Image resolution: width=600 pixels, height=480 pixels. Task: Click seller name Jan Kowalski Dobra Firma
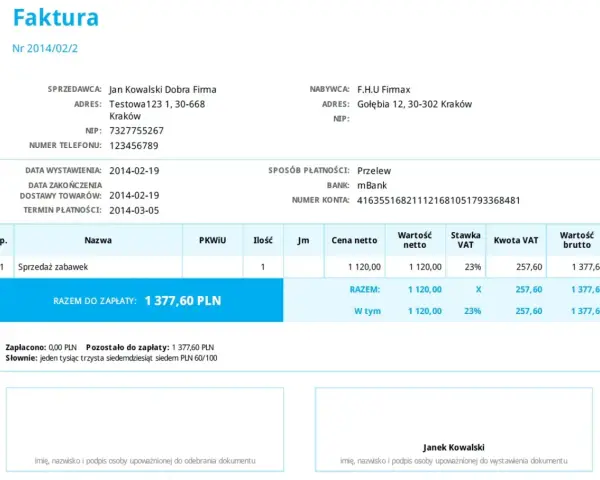(163, 90)
